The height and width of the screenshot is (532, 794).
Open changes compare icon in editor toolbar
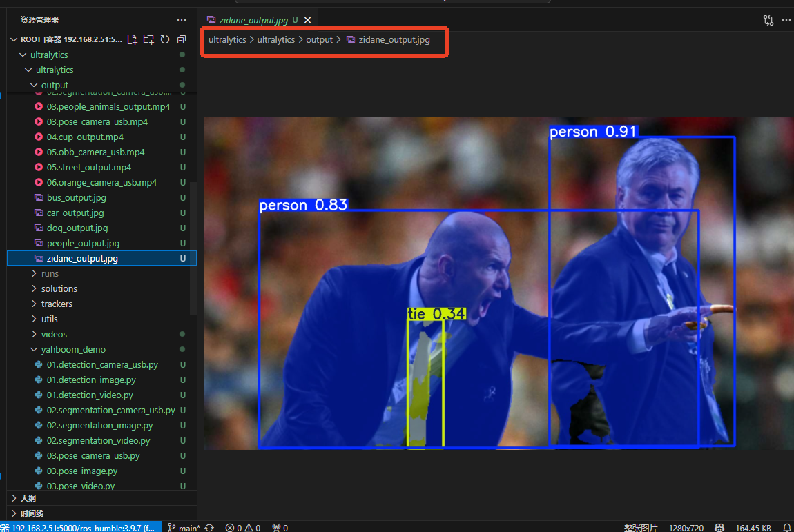768,20
